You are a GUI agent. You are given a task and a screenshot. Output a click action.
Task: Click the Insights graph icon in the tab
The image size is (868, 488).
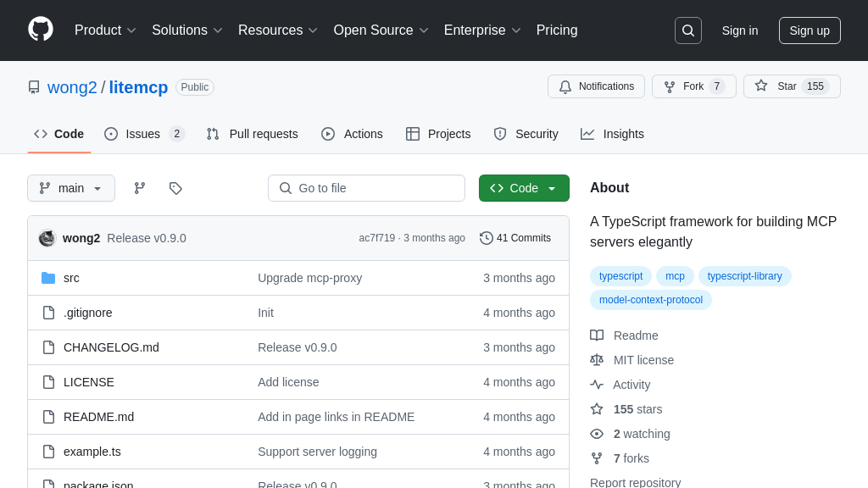click(x=587, y=134)
